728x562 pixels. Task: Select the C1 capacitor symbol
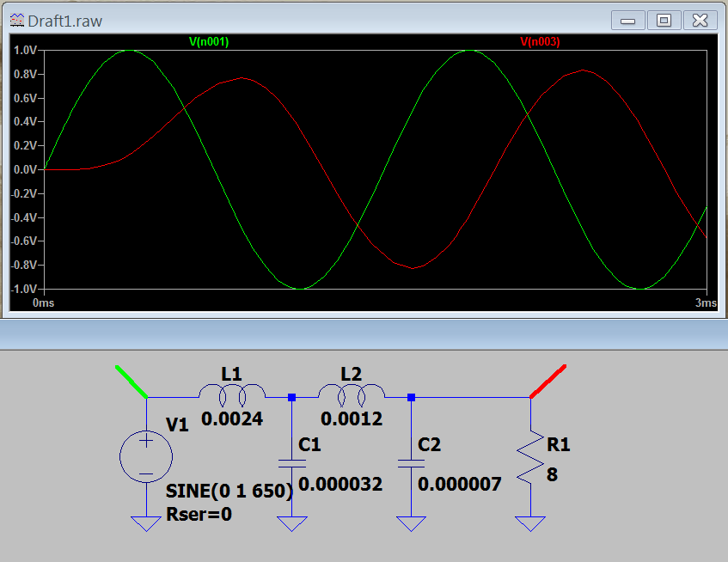click(x=291, y=464)
